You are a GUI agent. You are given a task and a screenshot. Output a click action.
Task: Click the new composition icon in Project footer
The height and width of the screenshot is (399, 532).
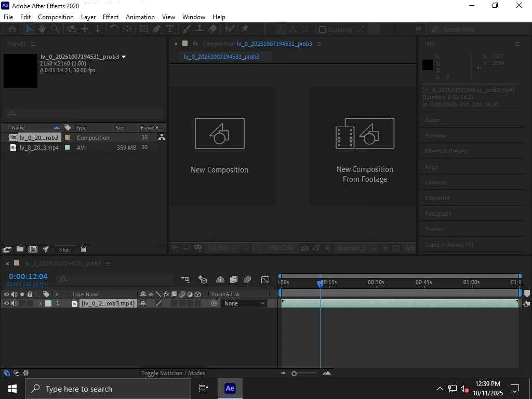pyautogui.click(x=33, y=249)
